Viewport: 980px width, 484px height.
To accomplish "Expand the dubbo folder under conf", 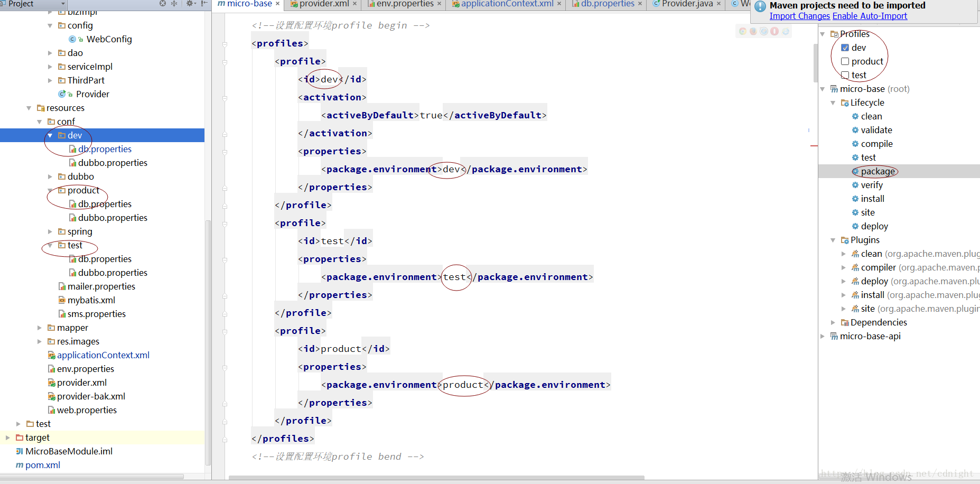I will tap(50, 176).
